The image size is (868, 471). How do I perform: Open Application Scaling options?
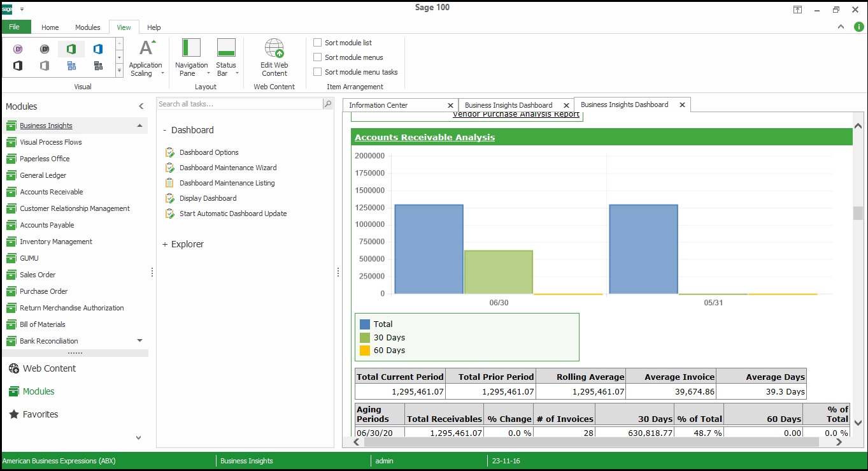click(x=146, y=58)
